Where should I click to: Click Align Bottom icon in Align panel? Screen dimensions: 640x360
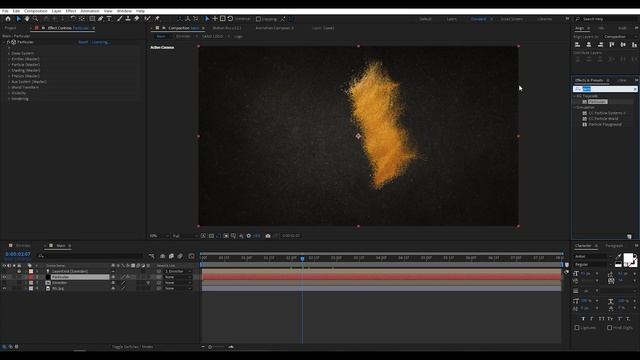click(x=634, y=44)
